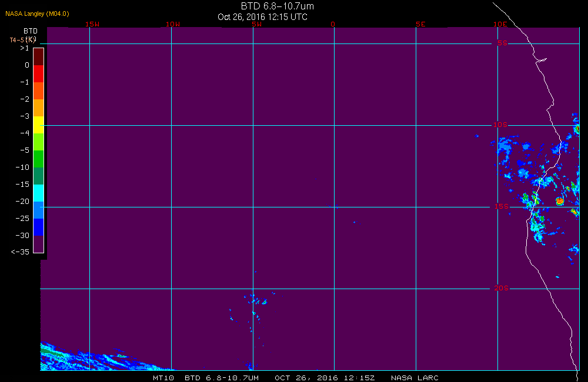Click the dark blue legend swatch below -25
The image size is (588, 382).
point(39,227)
